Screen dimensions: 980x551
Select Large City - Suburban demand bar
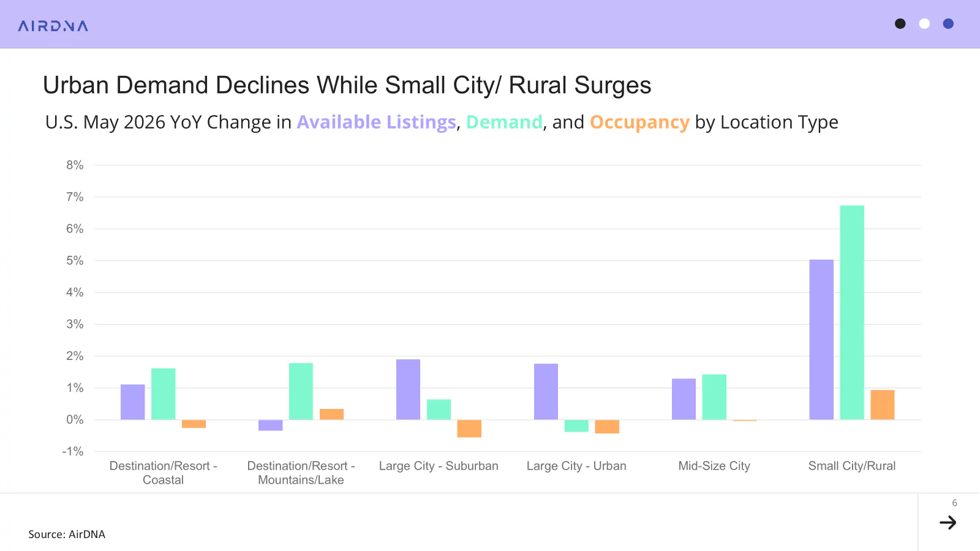(439, 410)
